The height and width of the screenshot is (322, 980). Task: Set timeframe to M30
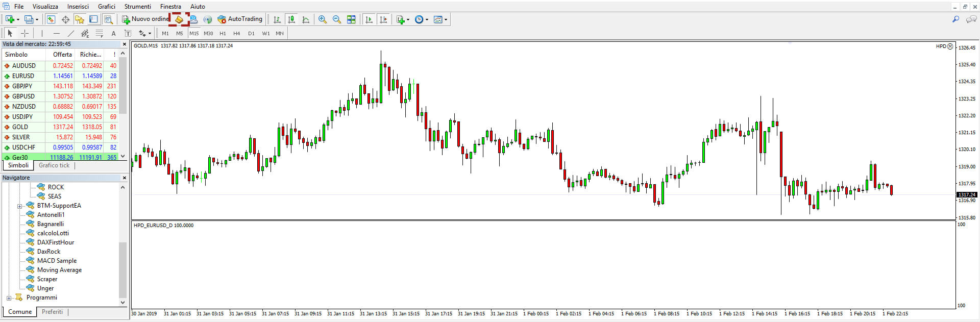click(x=208, y=33)
